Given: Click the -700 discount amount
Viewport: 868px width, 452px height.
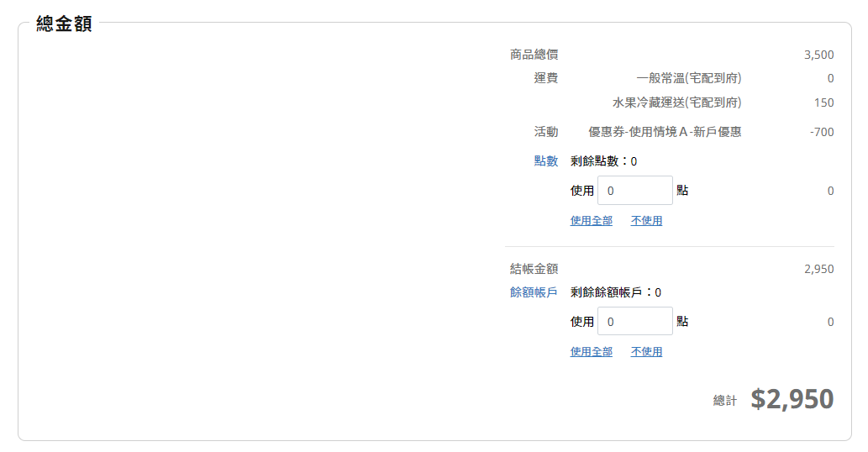Looking at the screenshot, I should click(x=822, y=132).
